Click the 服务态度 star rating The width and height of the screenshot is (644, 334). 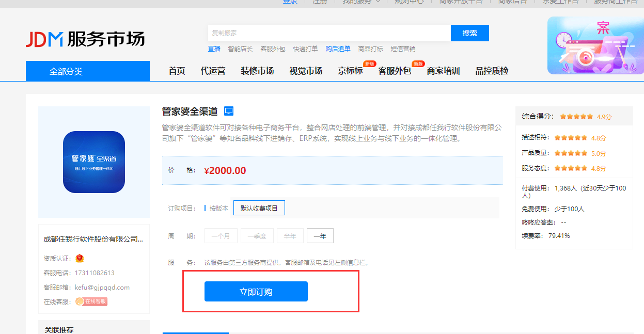point(571,168)
